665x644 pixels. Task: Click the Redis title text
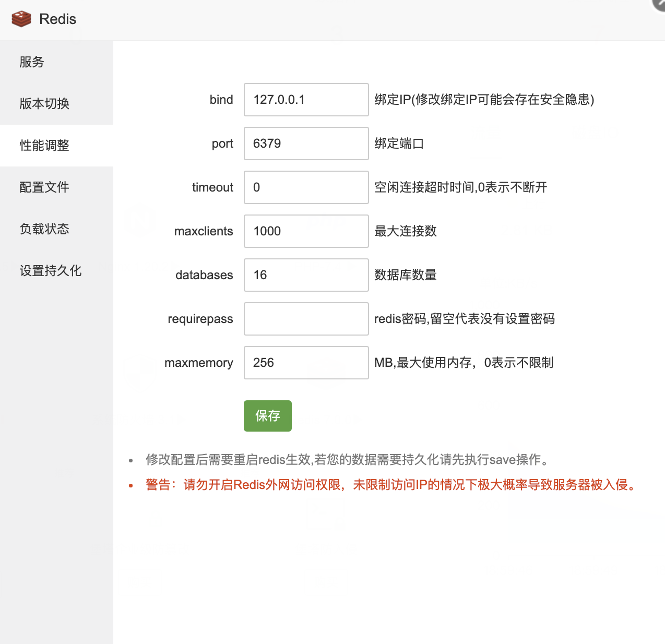pyautogui.click(x=57, y=19)
